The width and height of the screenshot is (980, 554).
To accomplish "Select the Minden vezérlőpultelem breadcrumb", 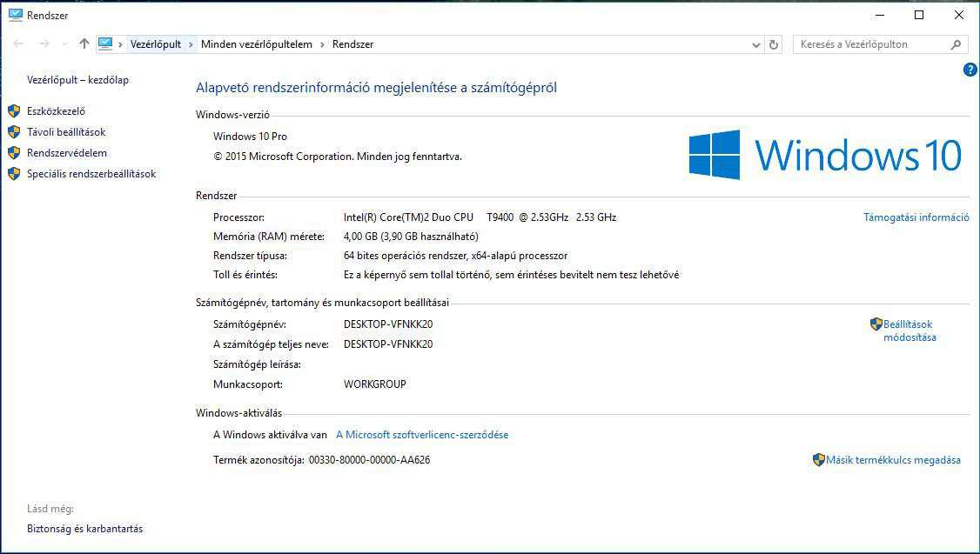I will (256, 44).
